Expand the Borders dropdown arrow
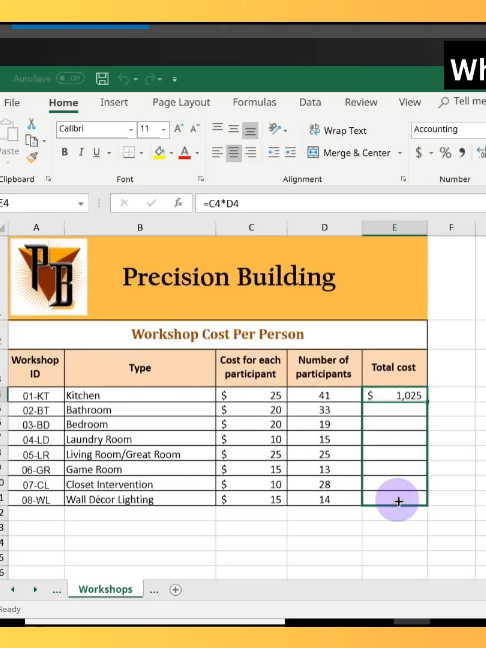This screenshot has height=648, width=486. [141, 153]
